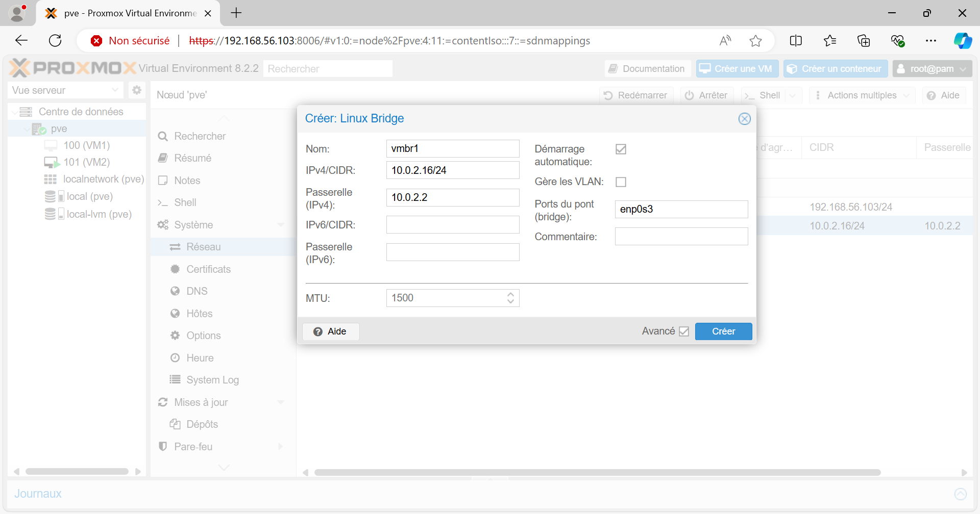This screenshot has width=980, height=514.
Task: Open a new browser tab
Action: pyautogui.click(x=236, y=13)
